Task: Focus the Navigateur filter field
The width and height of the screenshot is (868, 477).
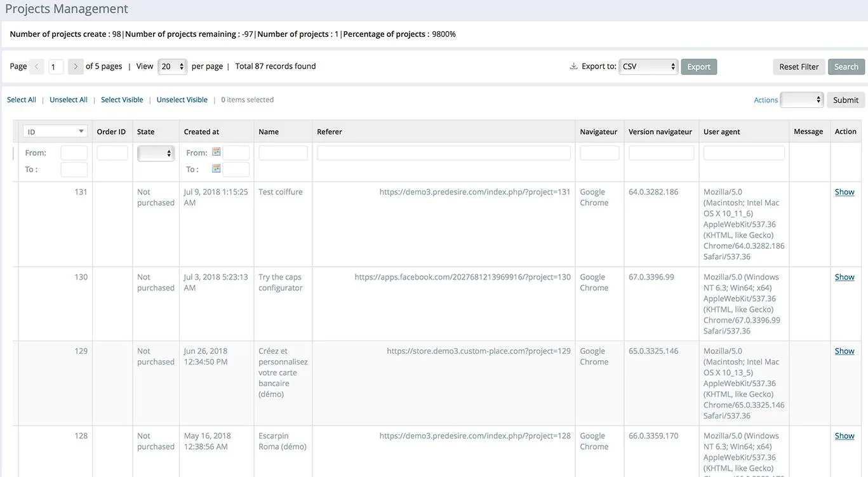Action: point(599,152)
